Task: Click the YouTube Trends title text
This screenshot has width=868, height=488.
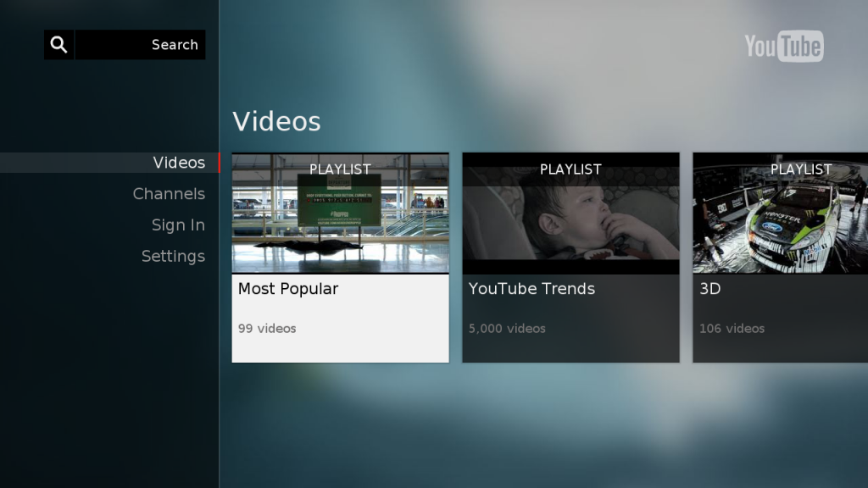Action: (x=531, y=289)
